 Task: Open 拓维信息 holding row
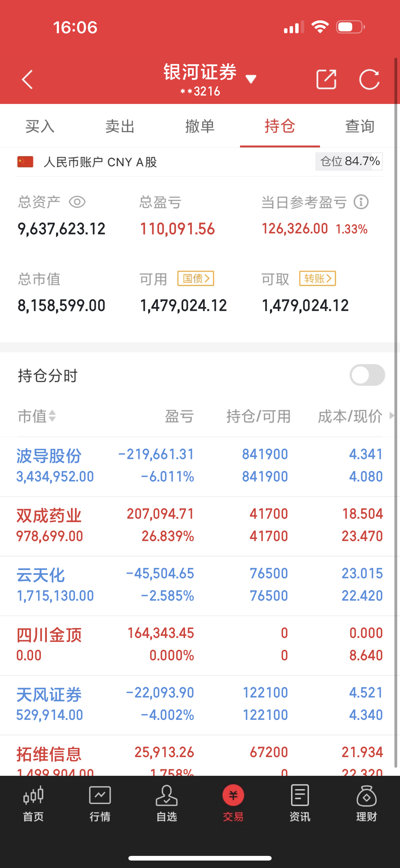click(x=200, y=756)
